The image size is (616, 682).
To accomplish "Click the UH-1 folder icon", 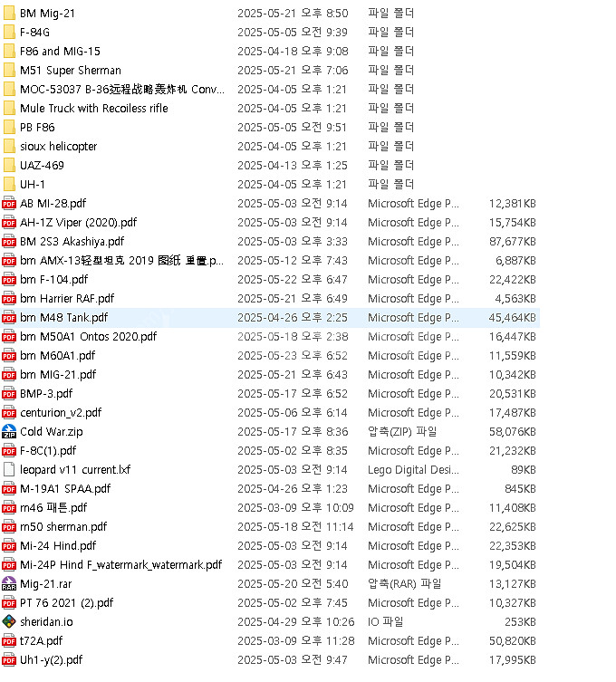I will (9, 185).
